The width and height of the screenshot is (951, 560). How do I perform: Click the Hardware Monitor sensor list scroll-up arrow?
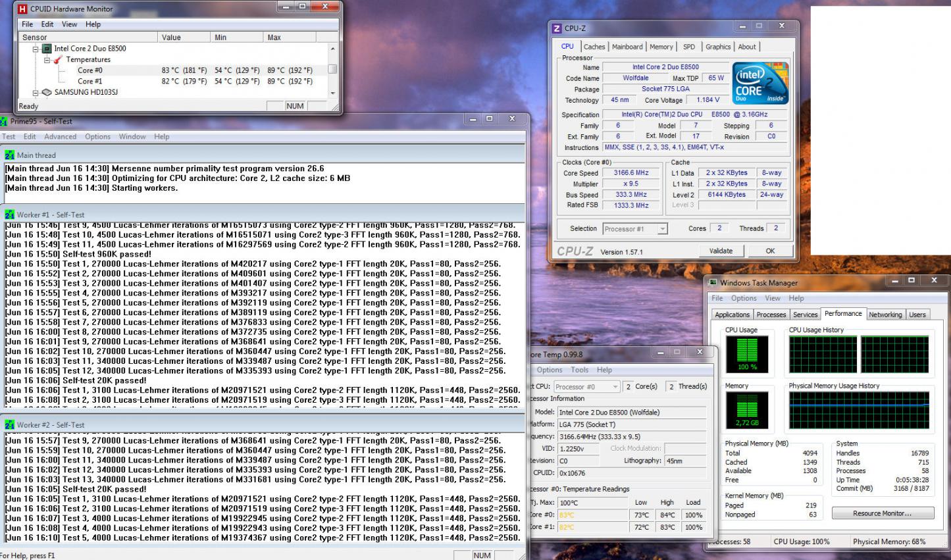pyautogui.click(x=332, y=49)
